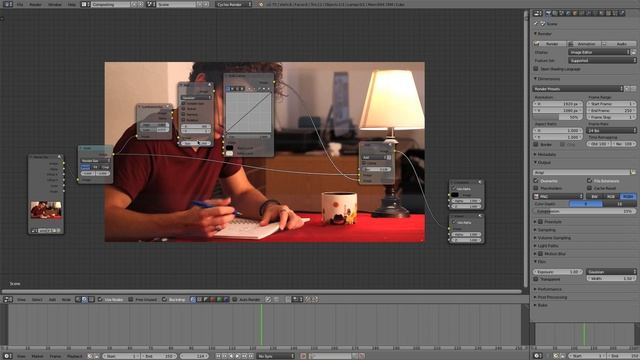Toggle the Backdrop checkbox
The height and width of the screenshot is (360, 640).
coord(164,300)
